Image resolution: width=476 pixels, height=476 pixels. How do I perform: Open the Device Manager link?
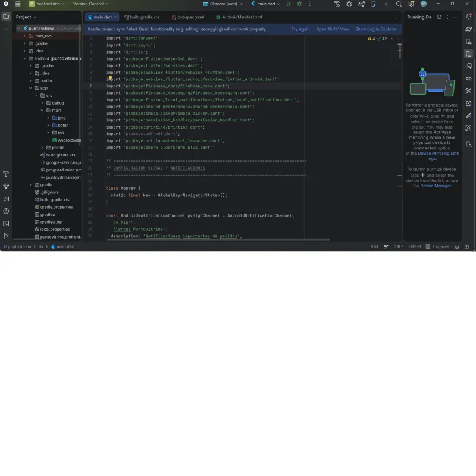(x=436, y=186)
